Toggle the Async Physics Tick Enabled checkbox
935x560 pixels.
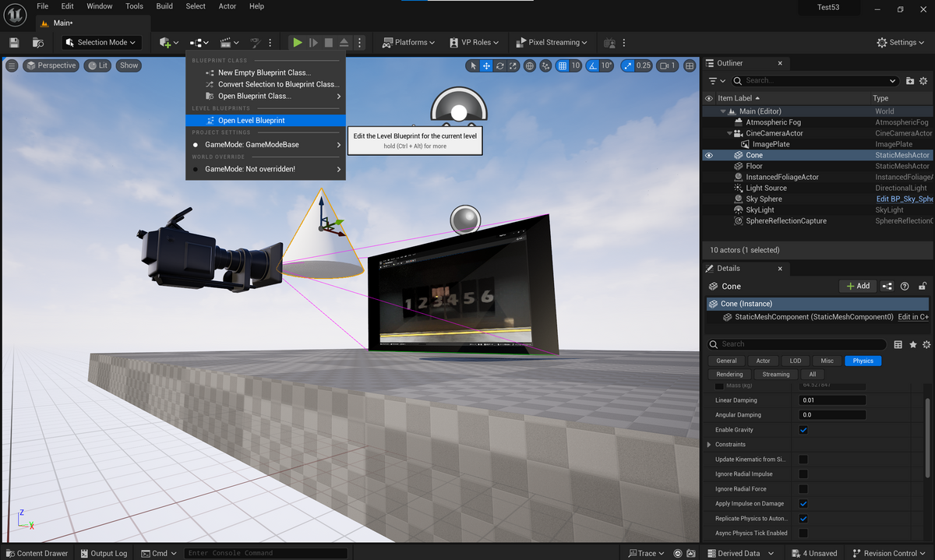tap(803, 534)
